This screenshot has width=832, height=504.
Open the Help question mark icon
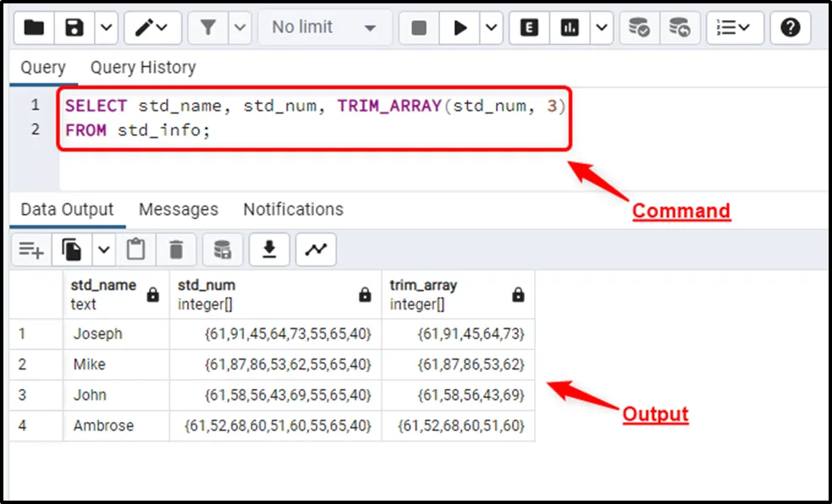pyautogui.click(x=791, y=28)
